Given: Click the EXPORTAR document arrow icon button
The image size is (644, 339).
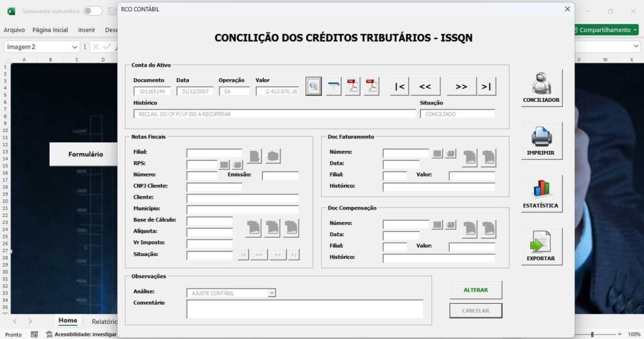Looking at the screenshot, I should pos(541,247).
